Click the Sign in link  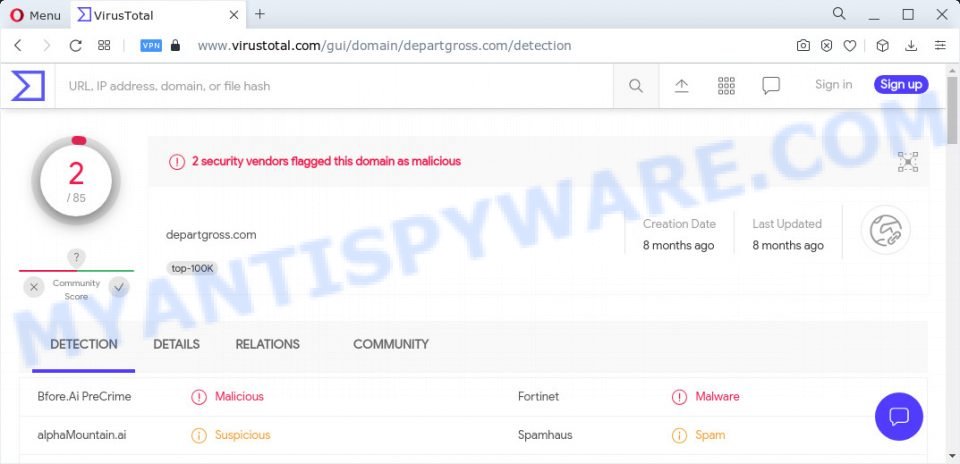point(833,84)
